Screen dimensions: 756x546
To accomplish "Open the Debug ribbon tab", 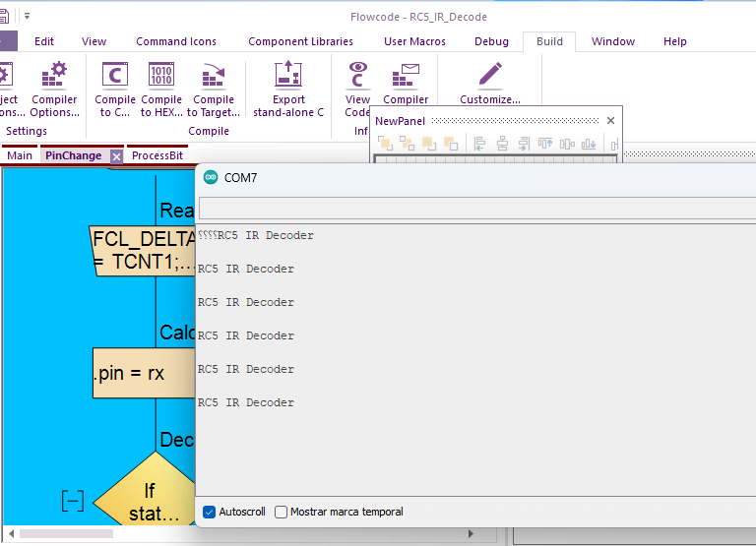I will click(x=491, y=41).
